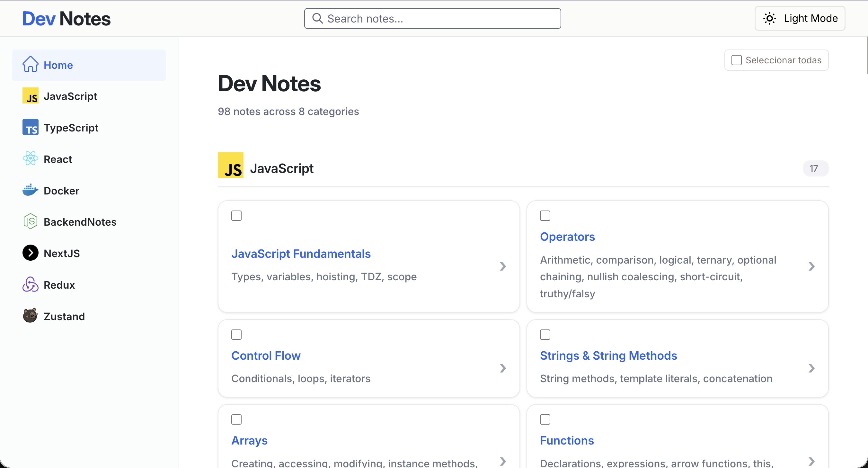Click the Dev Notes logo in header

[66, 19]
